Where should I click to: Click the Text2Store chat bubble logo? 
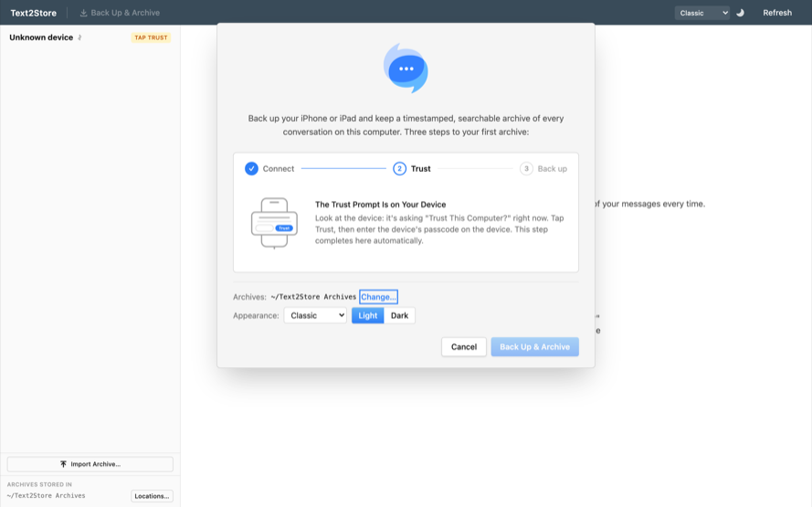click(x=406, y=68)
